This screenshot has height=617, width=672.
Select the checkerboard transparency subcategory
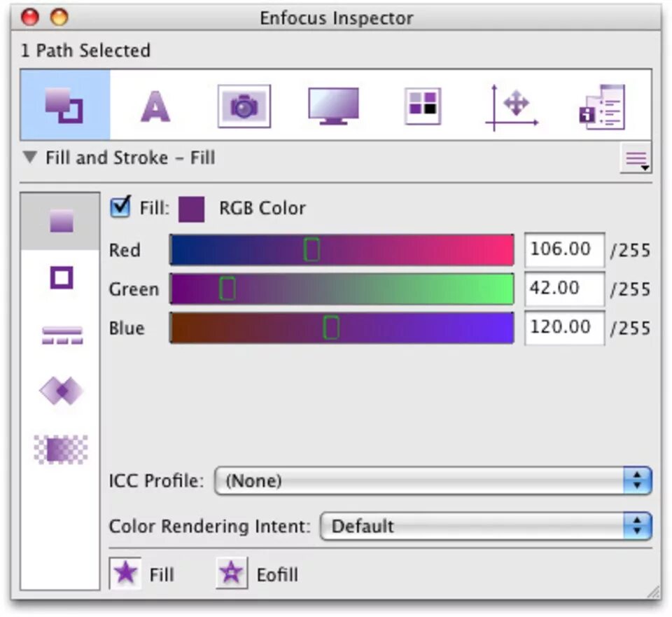61,450
